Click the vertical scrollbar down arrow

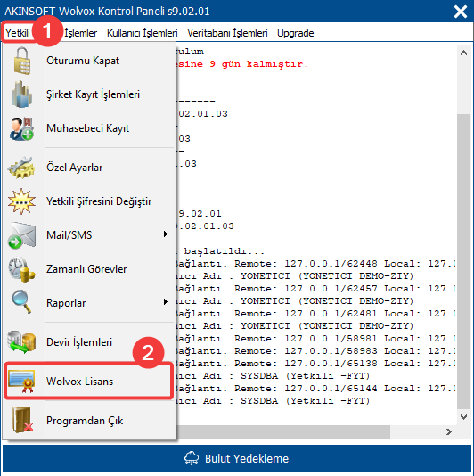pos(463,417)
